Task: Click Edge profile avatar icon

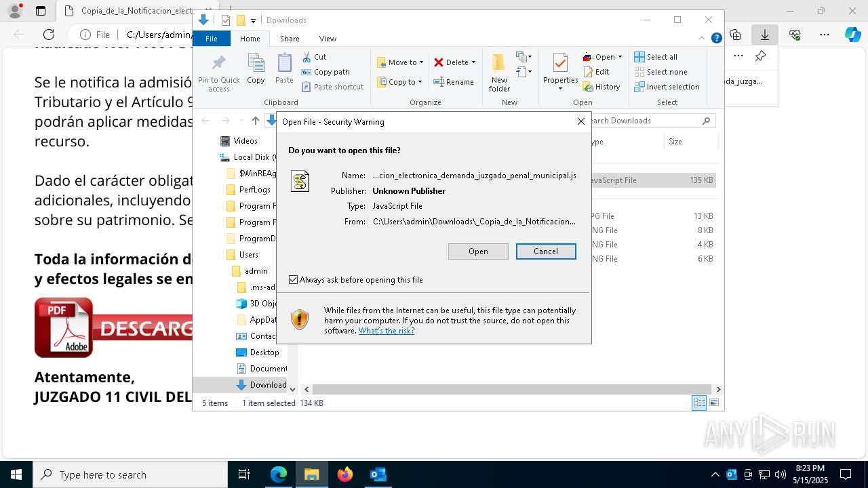Action: pos(15,11)
